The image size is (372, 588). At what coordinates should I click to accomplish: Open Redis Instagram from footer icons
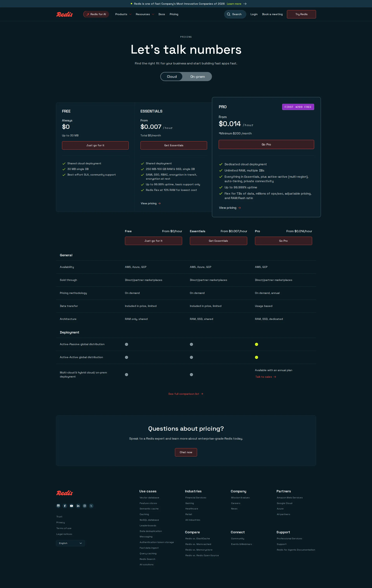pos(85,506)
